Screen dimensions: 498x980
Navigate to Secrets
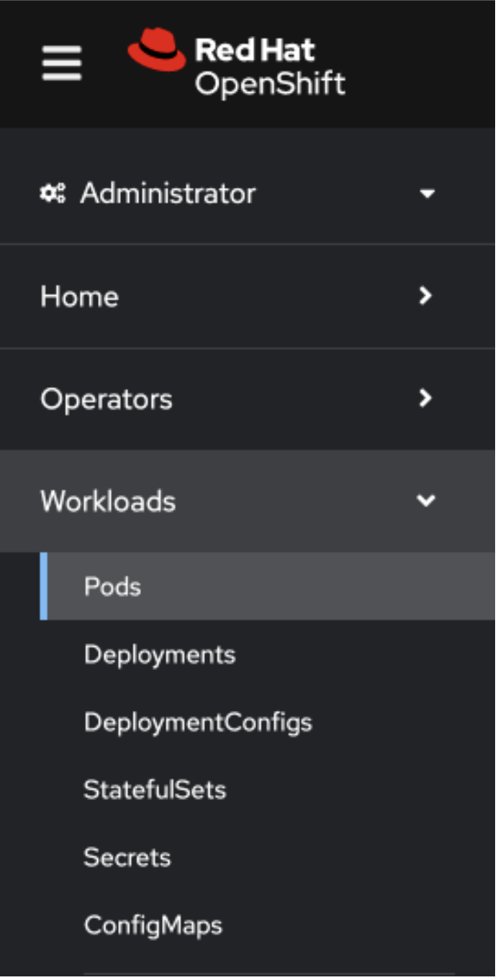[x=127, y=858]
